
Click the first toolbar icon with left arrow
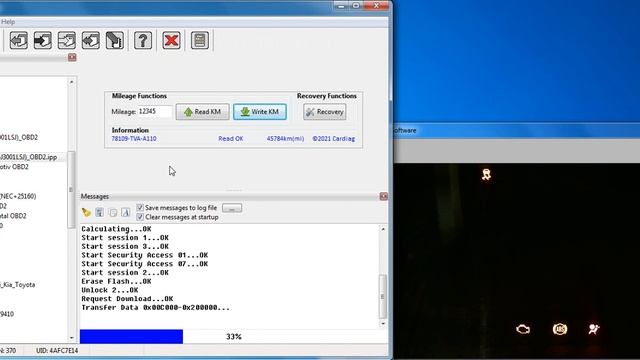tap(19, 40)
